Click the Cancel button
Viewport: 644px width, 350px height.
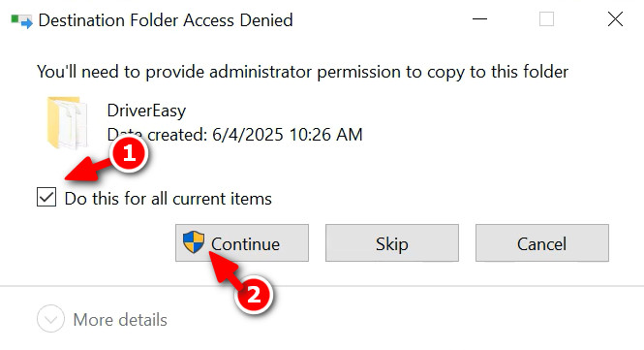542,243
